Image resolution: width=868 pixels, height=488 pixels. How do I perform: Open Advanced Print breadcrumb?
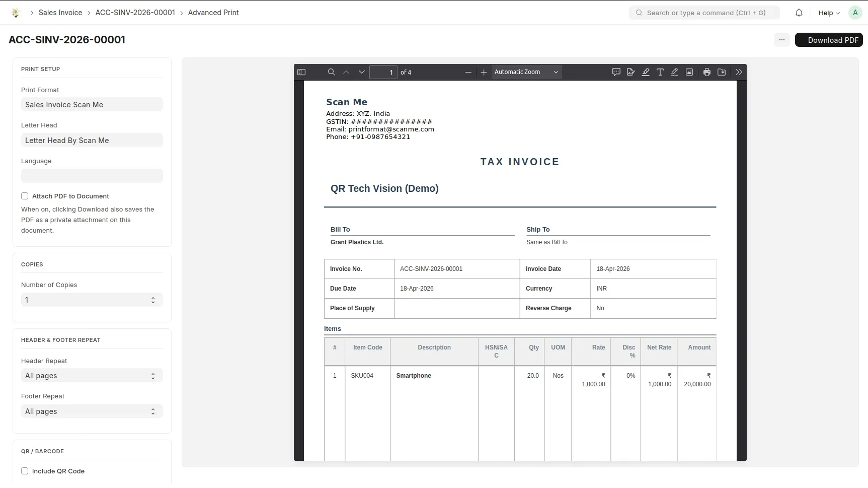(213, 13)
